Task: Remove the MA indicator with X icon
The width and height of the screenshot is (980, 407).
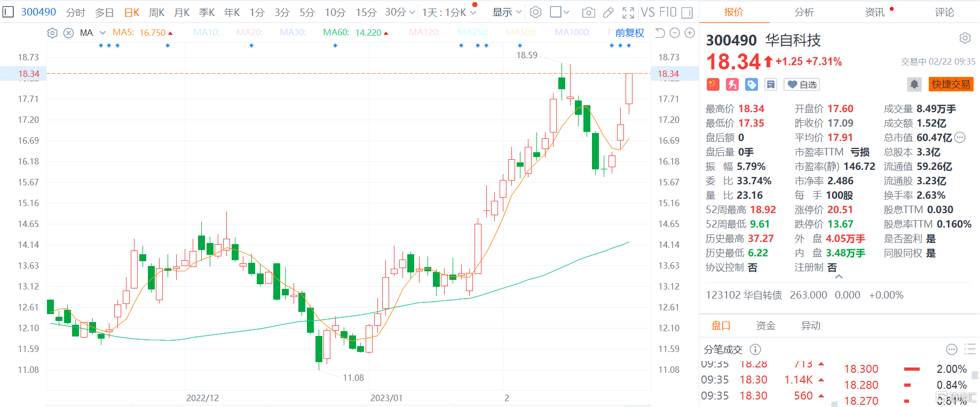Action: pos(68,33)
